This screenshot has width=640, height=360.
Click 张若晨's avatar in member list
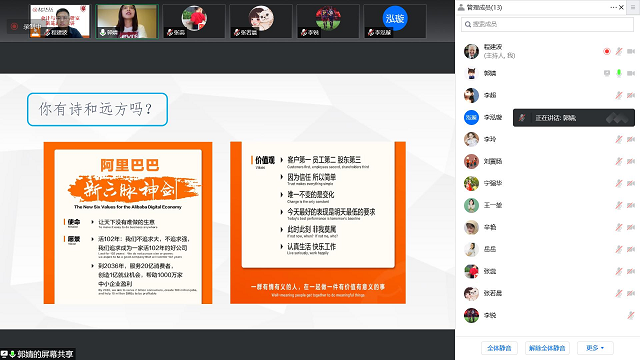471,293
